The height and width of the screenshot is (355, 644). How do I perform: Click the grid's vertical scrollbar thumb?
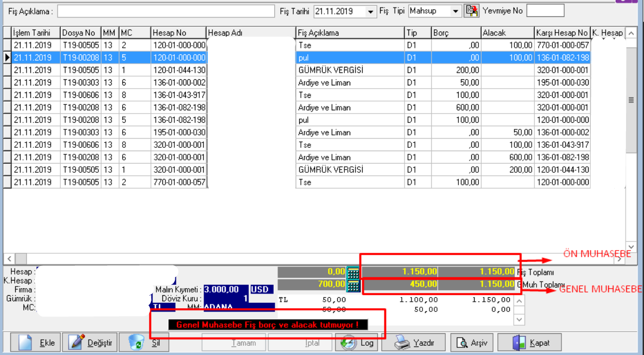(632, 99)
